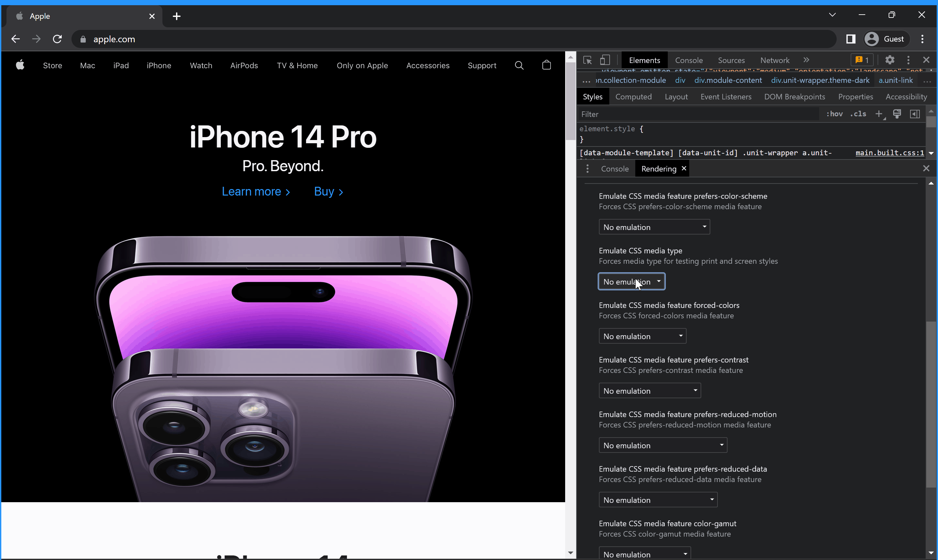
Task: Switch to the Computed styles tab
Action: (x=633, y=97)
